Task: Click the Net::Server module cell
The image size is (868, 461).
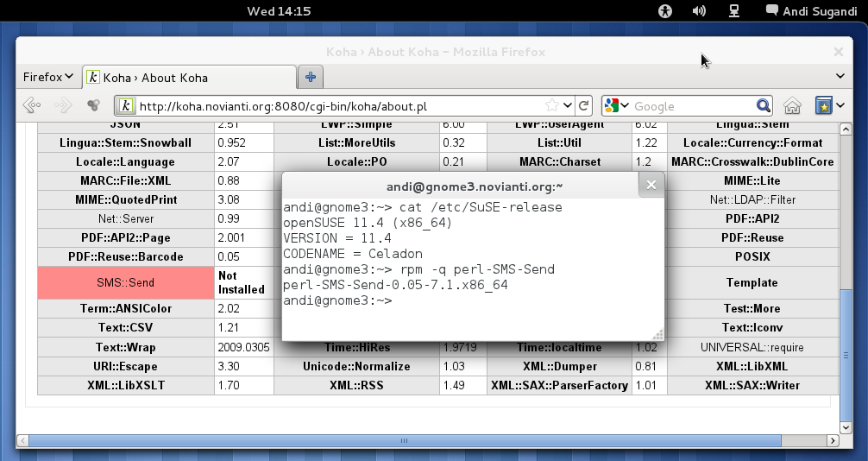Action: 126,219
